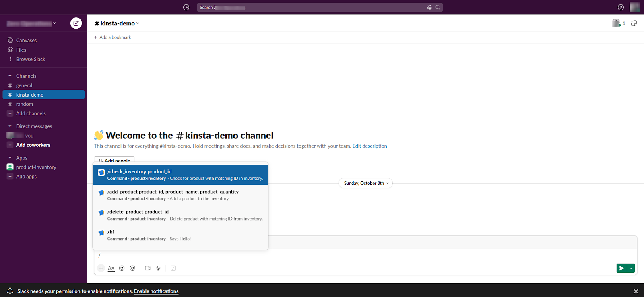Viewport: 644px width, 297px height.
Task: Click the search filter sliders icon
Action: point(429,7)
